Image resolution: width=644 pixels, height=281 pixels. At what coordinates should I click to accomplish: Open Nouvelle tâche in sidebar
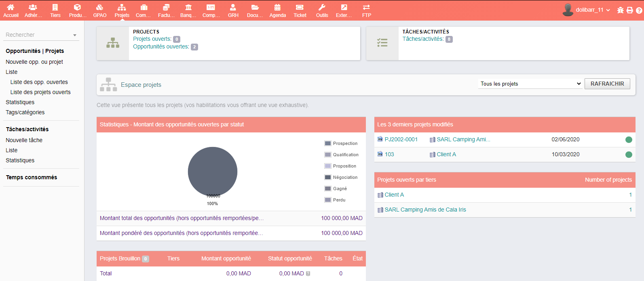[24, 140]
